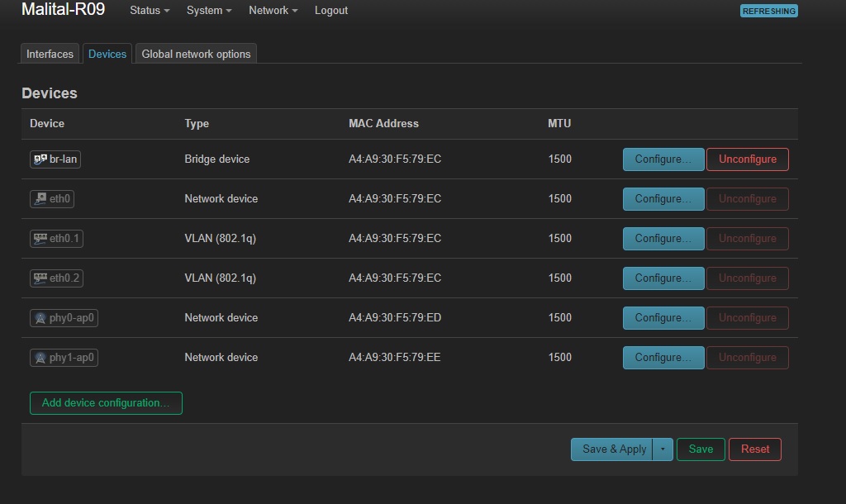Click the Save & Apply button
This screenshot has width=846, height=504.
(612, 449)
